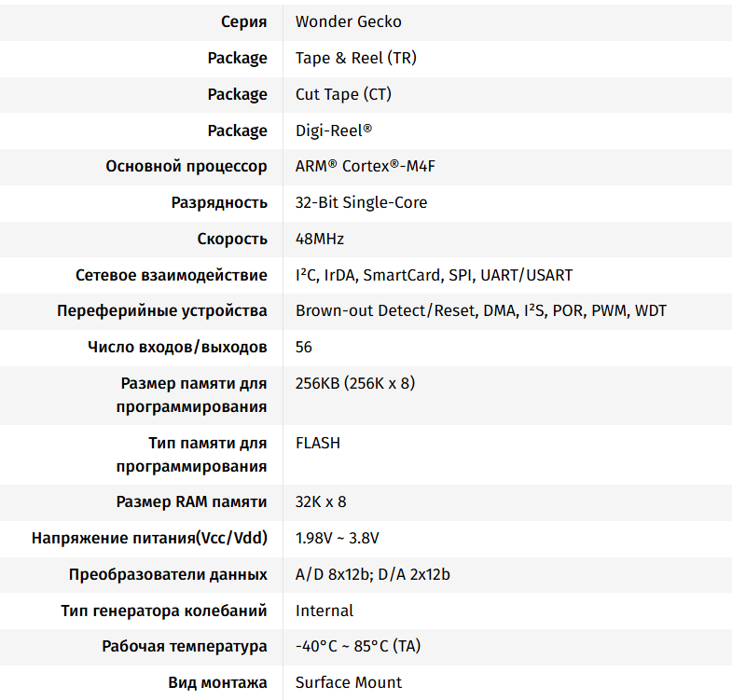Select the '1.98V ~ 3.8V' voltage value
This screenshot has width=732, height=700.
[337, 538]
